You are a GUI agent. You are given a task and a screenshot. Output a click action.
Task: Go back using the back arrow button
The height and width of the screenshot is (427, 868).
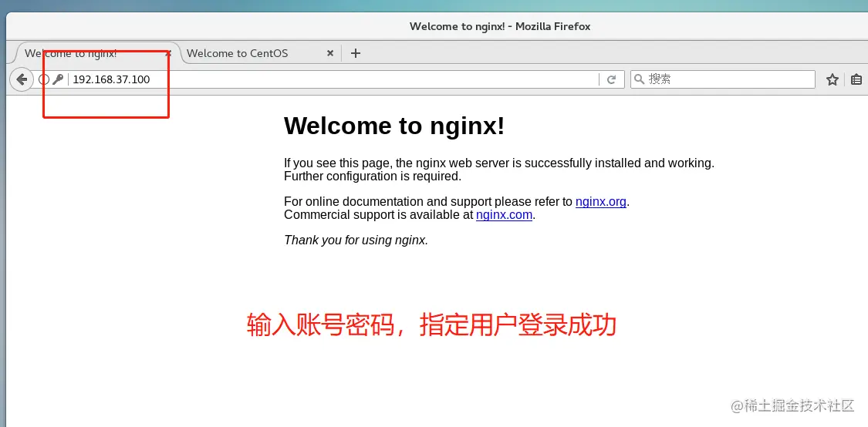coord(22,79)
